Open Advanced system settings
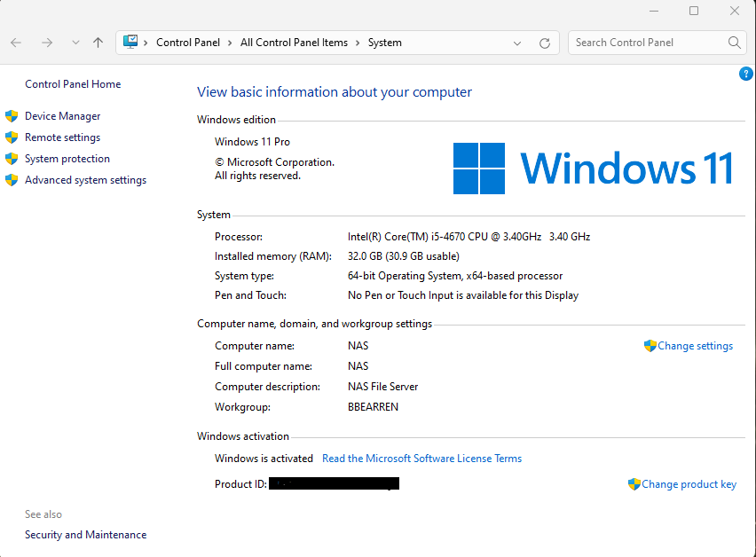The image size is (756, 557). [86, 180]
